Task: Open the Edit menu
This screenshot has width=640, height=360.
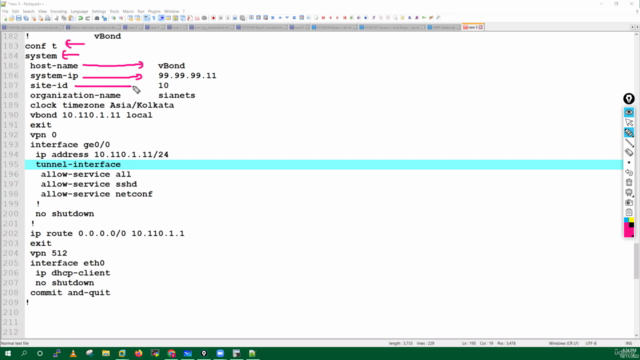Action: click(x=16, y=11)
